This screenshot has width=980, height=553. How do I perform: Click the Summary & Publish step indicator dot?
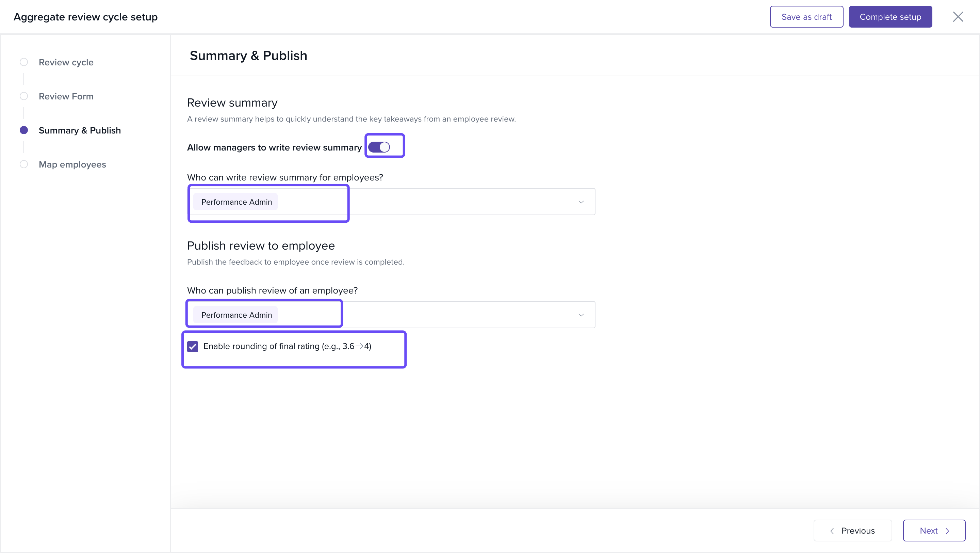tap(24, 130)
